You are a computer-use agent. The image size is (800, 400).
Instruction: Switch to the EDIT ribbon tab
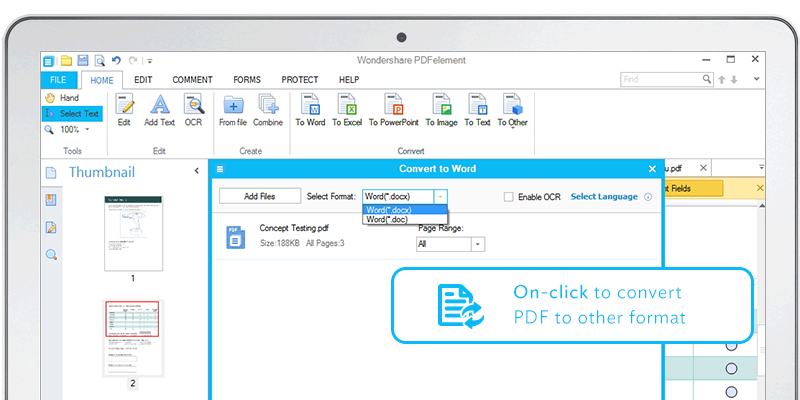point(143,80)
